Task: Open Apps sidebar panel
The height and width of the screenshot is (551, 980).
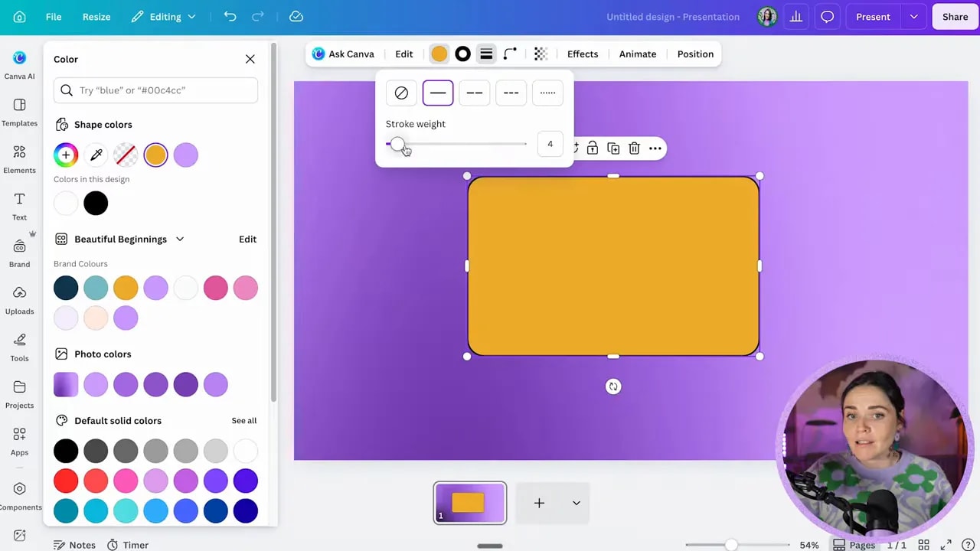Action: pos(19,442)
